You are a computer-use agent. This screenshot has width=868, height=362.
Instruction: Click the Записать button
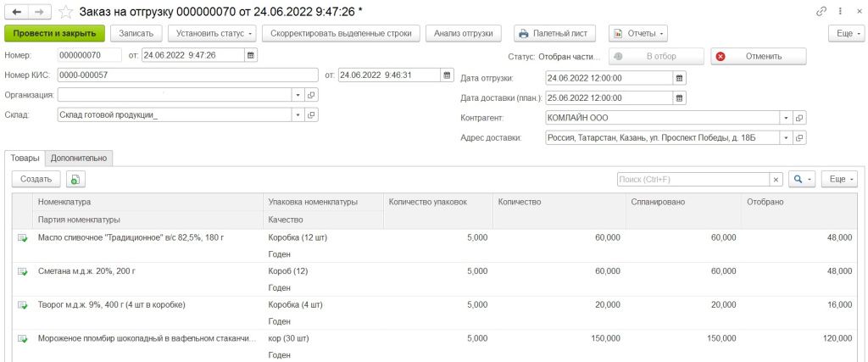[136, 33]
